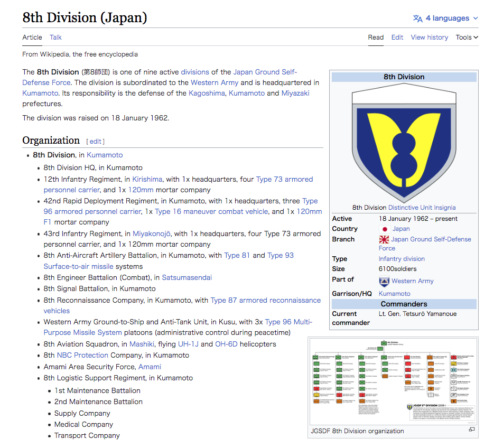The width and height of the screenshot is (503, 448).
Task: Open the Satsumasendai link
Action: coord(187,278)
